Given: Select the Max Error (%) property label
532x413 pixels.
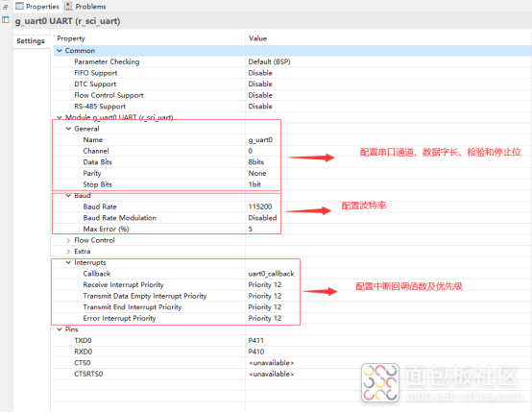Looking at the screenshot, I should (106, 229).
